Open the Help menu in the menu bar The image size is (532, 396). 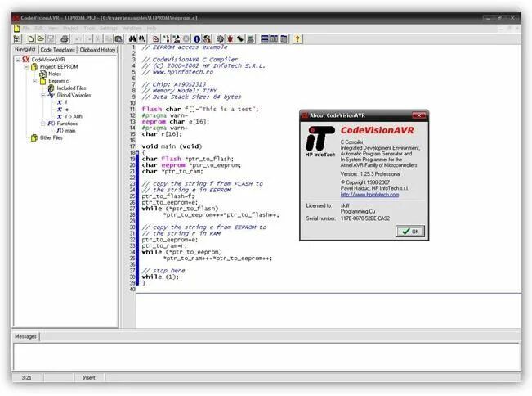point(152,28)
